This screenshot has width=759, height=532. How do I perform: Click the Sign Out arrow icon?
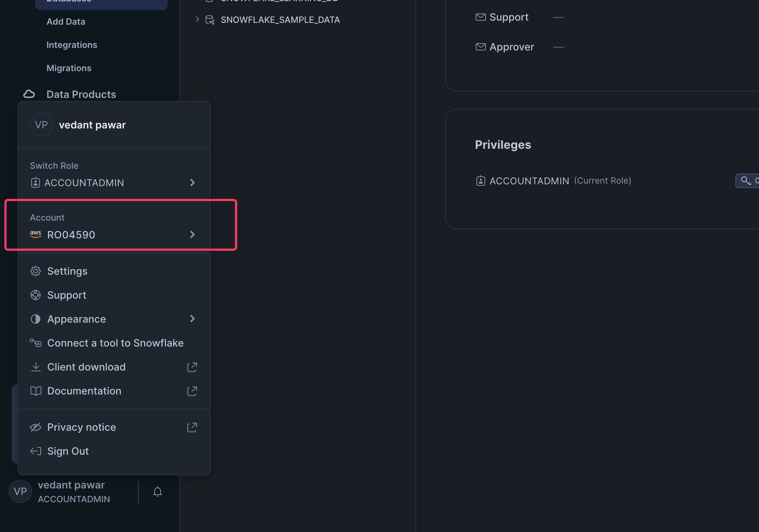pyautogui.click(x=36, y=451)
